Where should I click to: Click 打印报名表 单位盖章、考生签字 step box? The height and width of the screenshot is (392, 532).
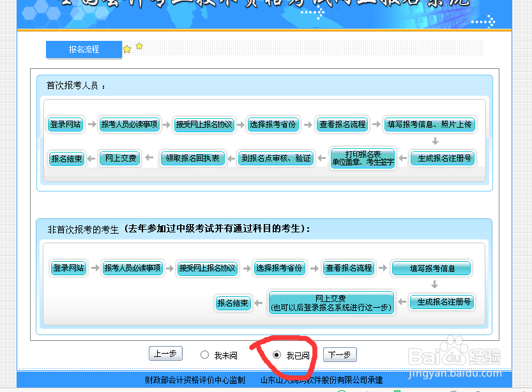click(363, 158)
